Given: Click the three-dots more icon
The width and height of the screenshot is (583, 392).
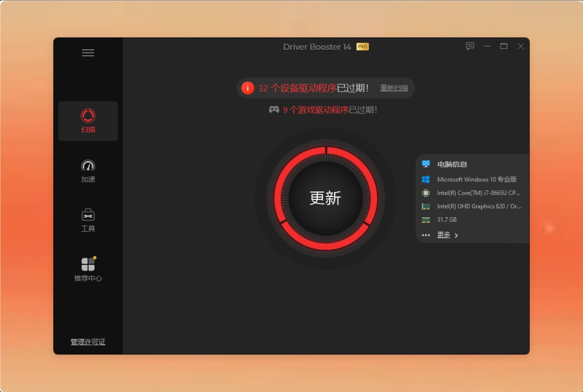Looking at the screenshot, I should (x=425, y=235).
